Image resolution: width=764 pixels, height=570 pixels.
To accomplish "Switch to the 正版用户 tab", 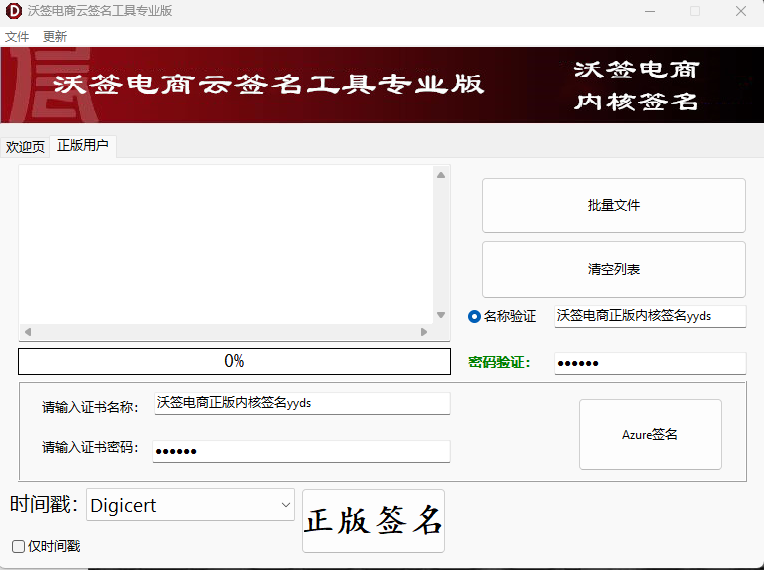I will [83, 145].
